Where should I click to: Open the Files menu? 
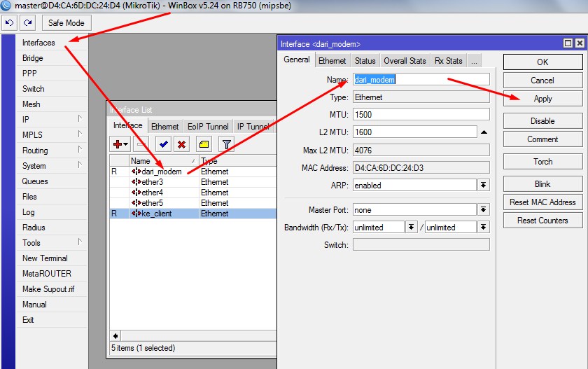tap(52, 197)
